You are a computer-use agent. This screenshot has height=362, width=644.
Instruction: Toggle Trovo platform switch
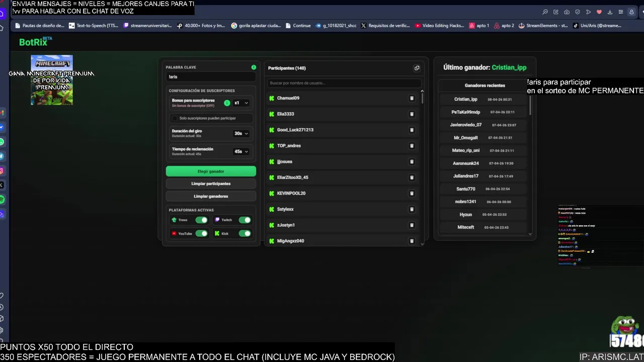coord(201,220)
